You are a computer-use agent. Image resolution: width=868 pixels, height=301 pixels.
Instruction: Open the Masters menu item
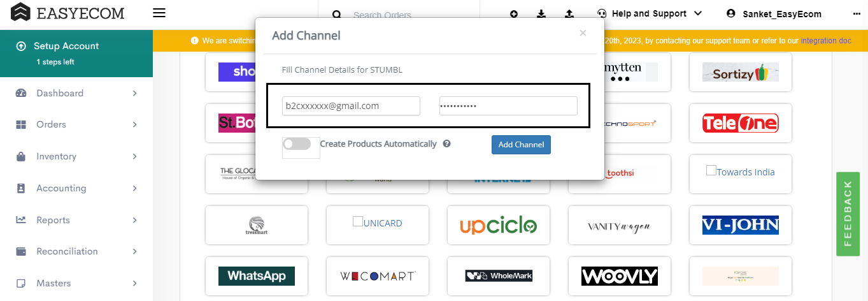[x=76, y=283]
